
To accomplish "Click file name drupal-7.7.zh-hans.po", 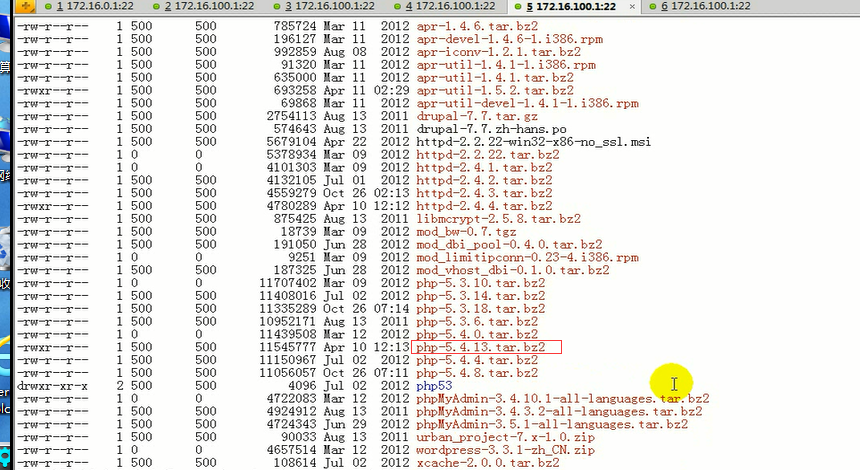I will coord(491,129).
